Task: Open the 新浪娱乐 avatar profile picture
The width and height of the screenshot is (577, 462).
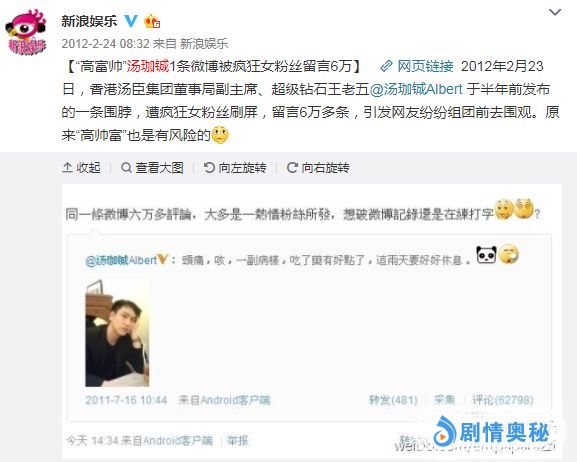Action: 26,32
